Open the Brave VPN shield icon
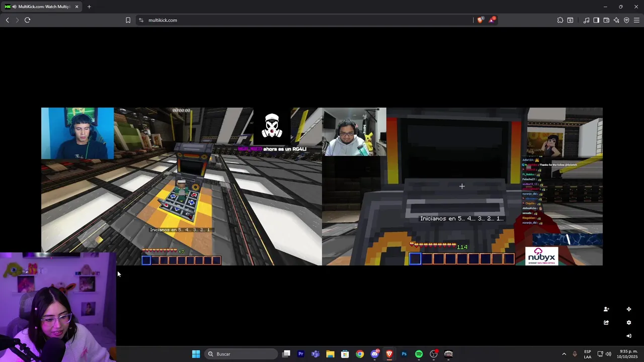Viewport: 644px width, 362px height. [x=626, y=20]
